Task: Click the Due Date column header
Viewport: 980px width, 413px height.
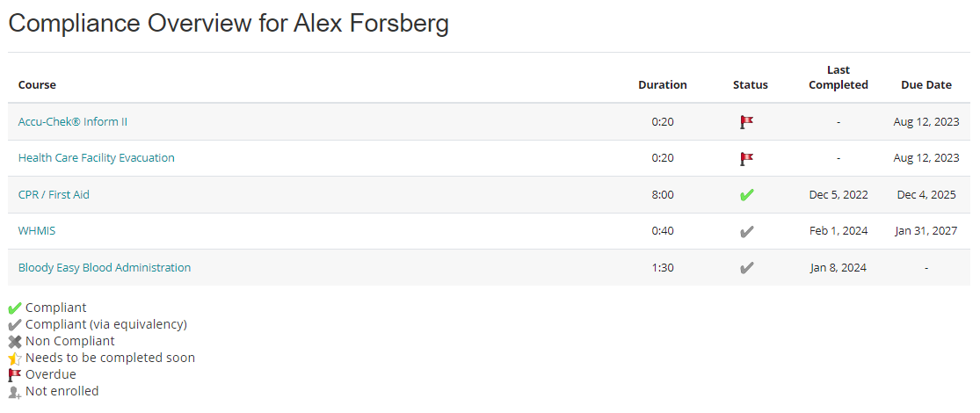Action: [926, 85]
